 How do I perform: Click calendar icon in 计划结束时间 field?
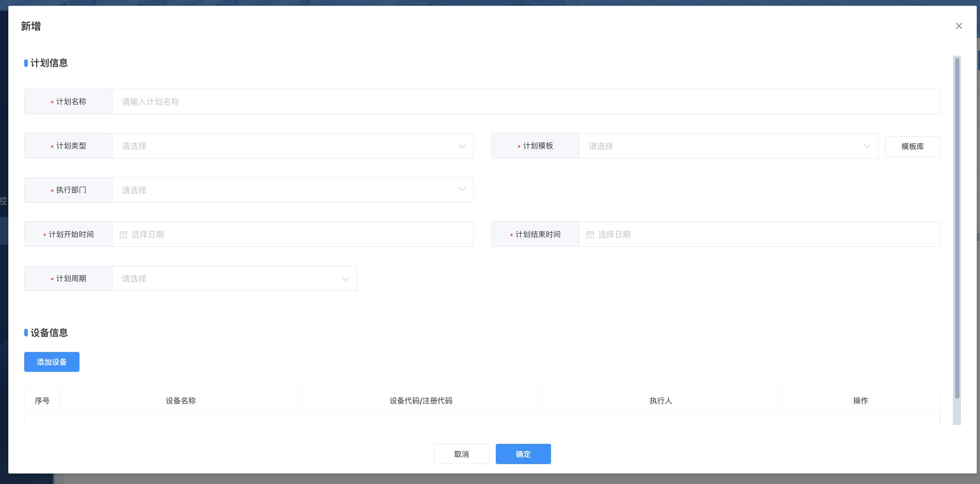click(590, 234)
